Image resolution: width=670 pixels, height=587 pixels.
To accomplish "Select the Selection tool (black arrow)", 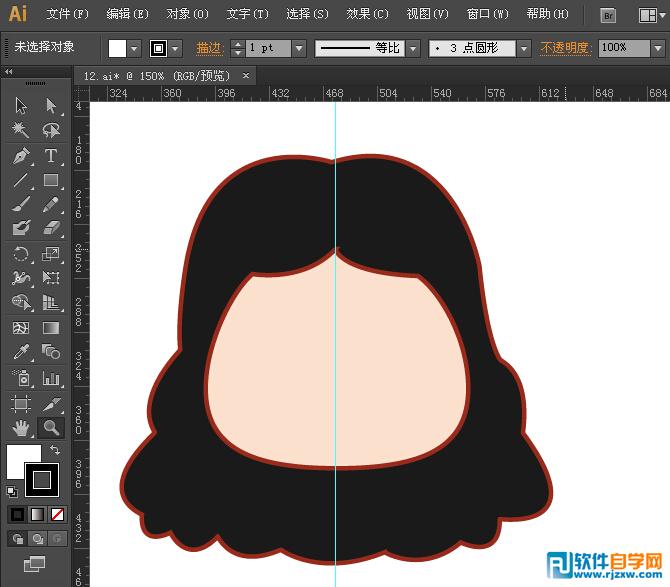I will point(21,106).
